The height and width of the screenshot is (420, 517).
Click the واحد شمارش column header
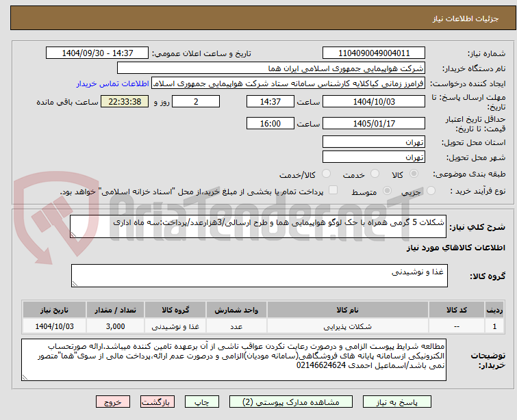pos(236,310)
